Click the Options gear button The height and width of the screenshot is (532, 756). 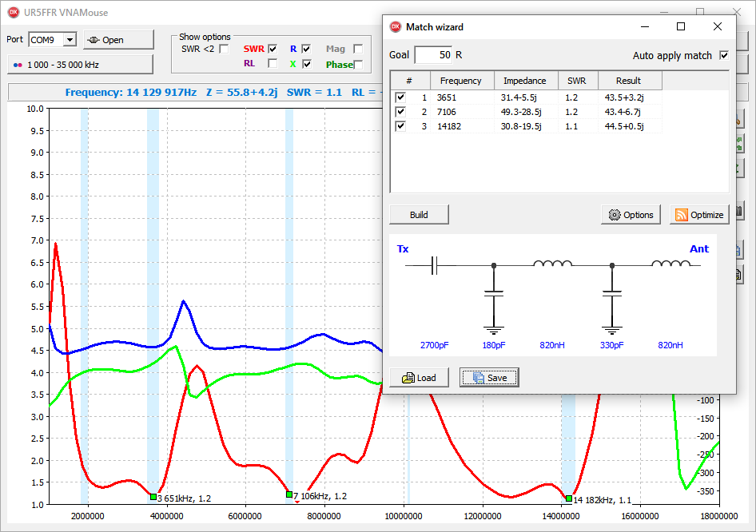[x=631, y=215]
